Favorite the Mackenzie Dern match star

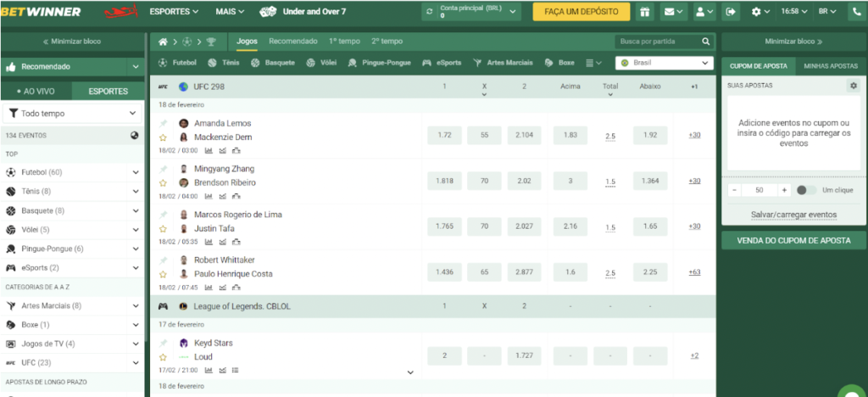point(163,137)
